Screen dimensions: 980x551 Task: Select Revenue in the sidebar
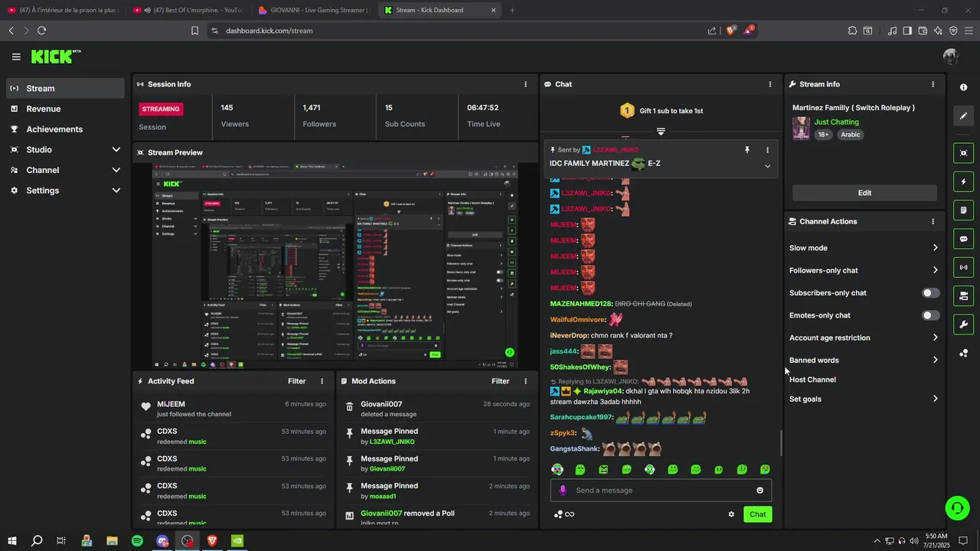pos(65,109)
